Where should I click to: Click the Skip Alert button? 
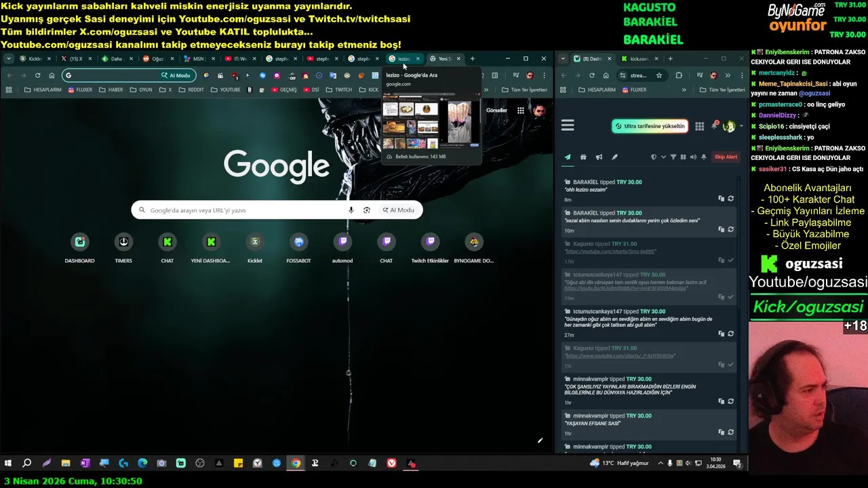click(x=726, y=157)
